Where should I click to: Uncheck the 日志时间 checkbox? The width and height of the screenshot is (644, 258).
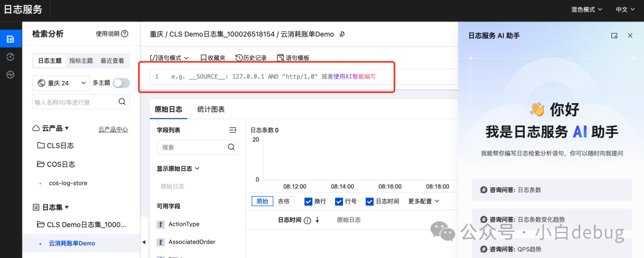pos(370,201)
